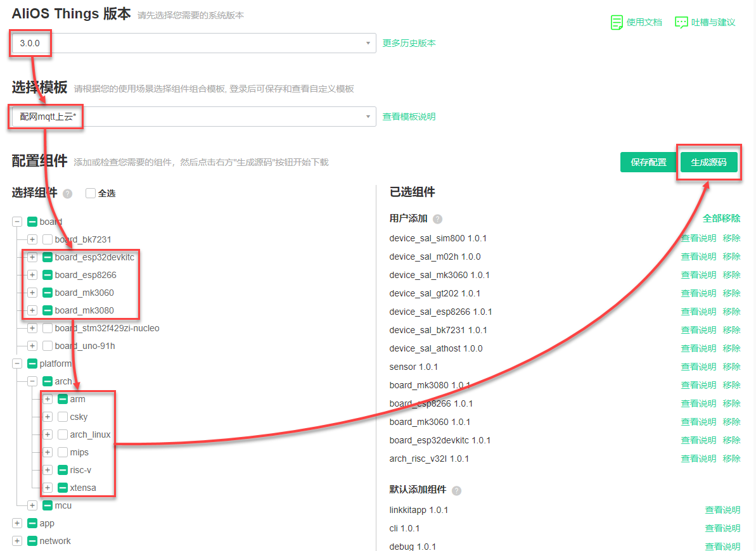Screen dimensions: 756x551
Task: Expand the network tree node
Action: pos(17,541)
